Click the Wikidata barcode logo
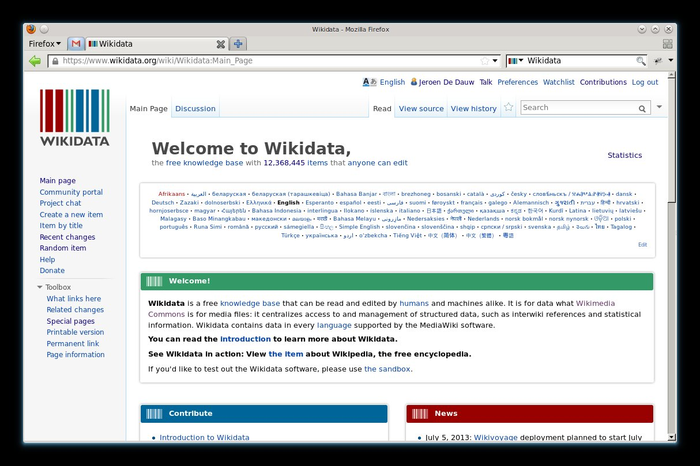Screen dimensions: 700x466 pos(75,117)
